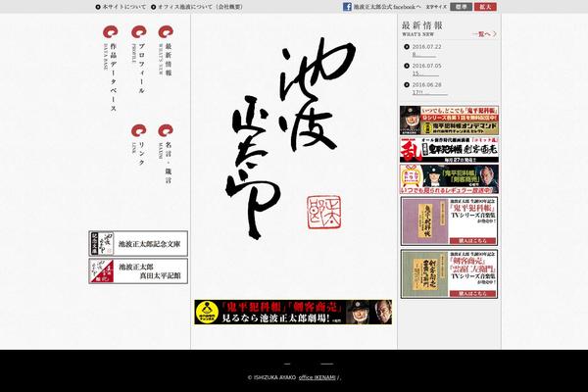
Task: Click red swirl icon above 作品データベース
Action: tap(110, 32)
